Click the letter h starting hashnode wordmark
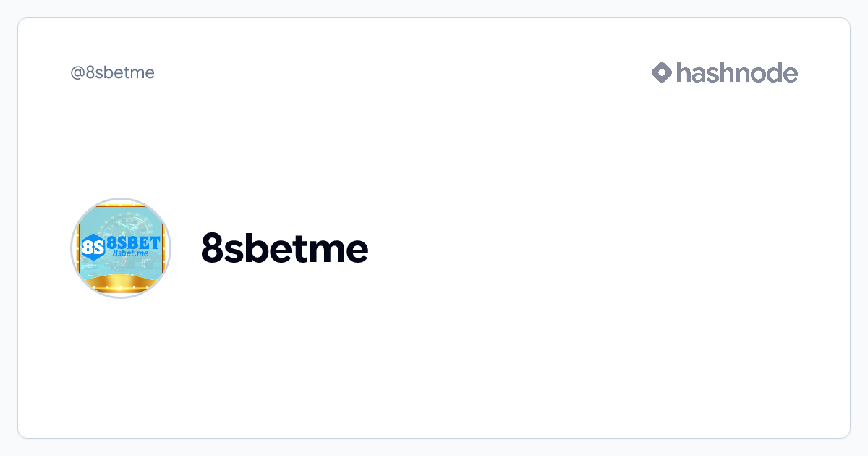 [684, 72]
